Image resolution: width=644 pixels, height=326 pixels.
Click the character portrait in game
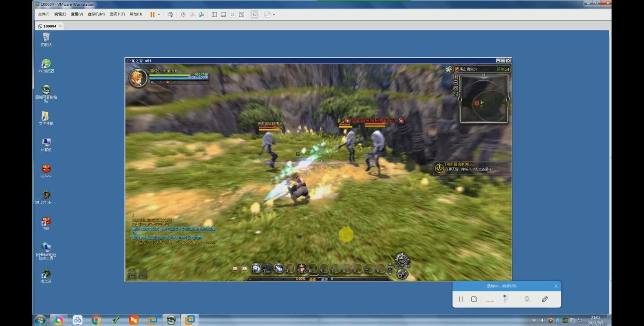138,78
